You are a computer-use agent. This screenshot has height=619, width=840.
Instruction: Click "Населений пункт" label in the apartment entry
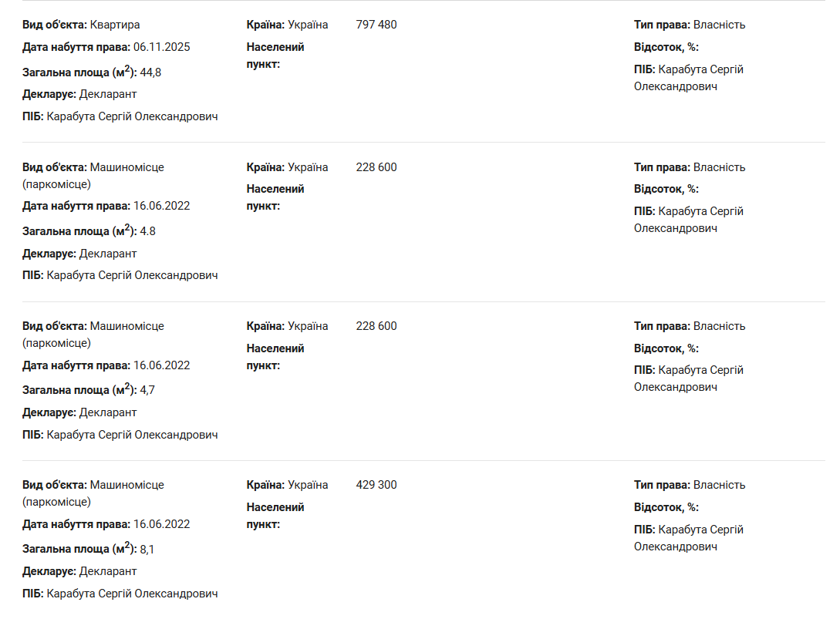click(275, 55)
